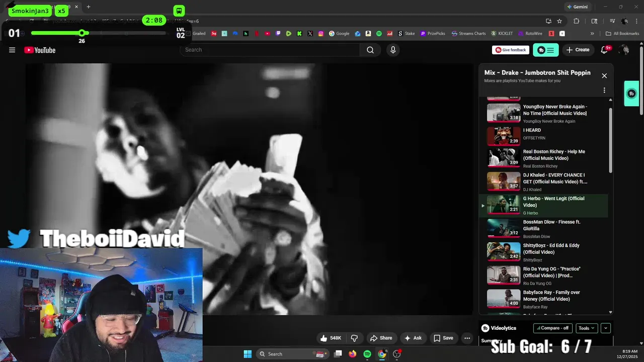
Task: Open the PrizePicks bookmark
Action: coord(433,34)
